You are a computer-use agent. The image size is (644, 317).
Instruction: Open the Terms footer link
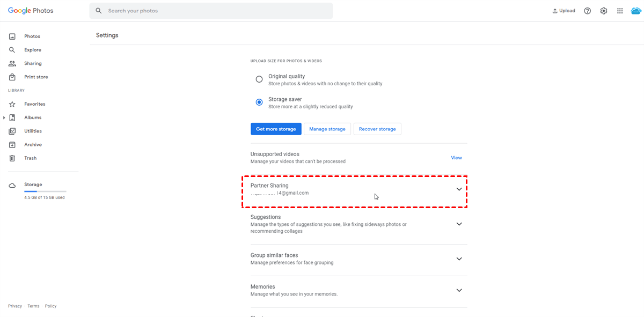click(34, 306)
